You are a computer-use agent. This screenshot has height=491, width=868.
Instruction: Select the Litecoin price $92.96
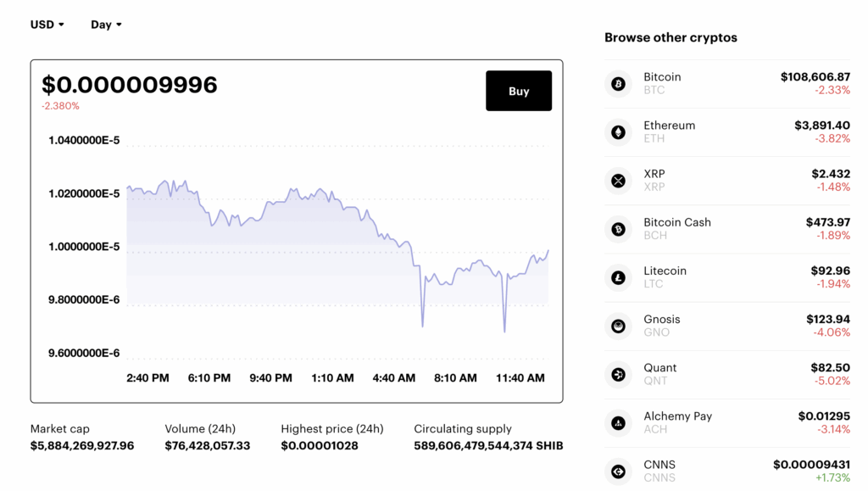pos(830,271)
